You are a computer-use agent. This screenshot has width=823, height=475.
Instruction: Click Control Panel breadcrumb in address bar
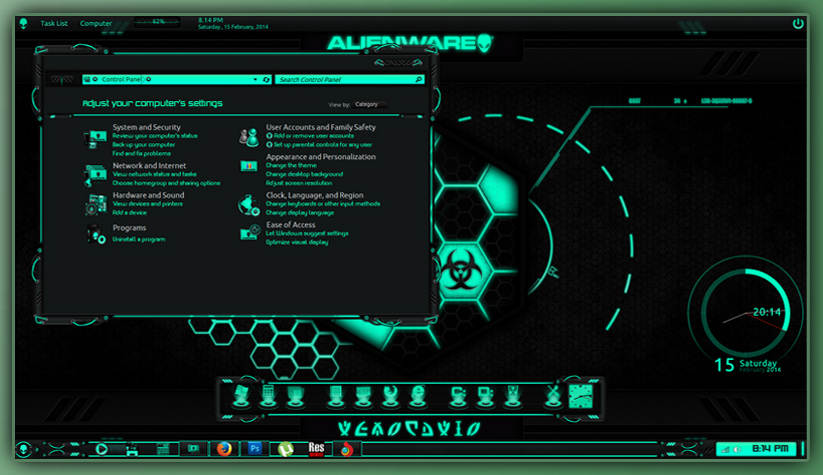[x=121, y=79]
